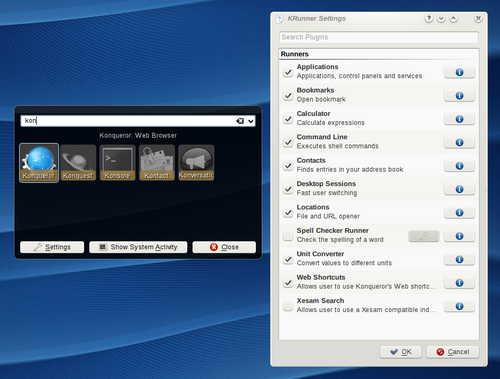Show info about the Bookmarks runner
500x379 pixels.
pyautogui.click(x=459, y=96)
